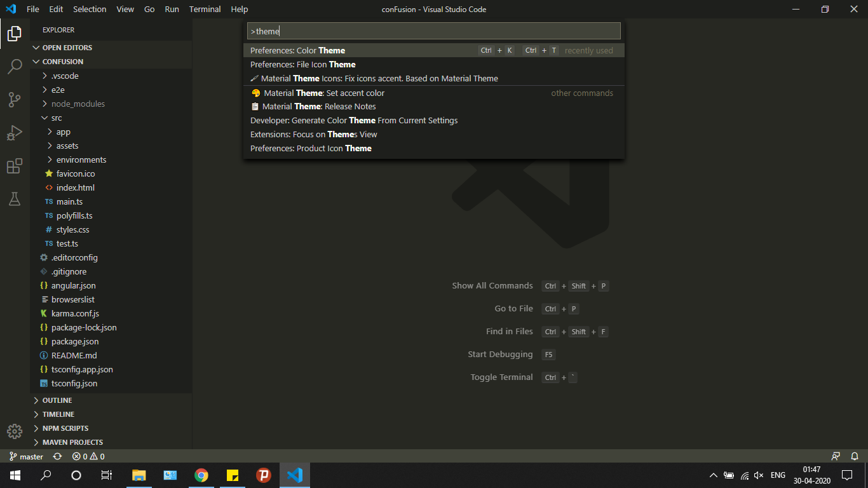This screenshot has width=868, height=488.
Task: Open File Explorer from the taskbar
Action: 139,475
